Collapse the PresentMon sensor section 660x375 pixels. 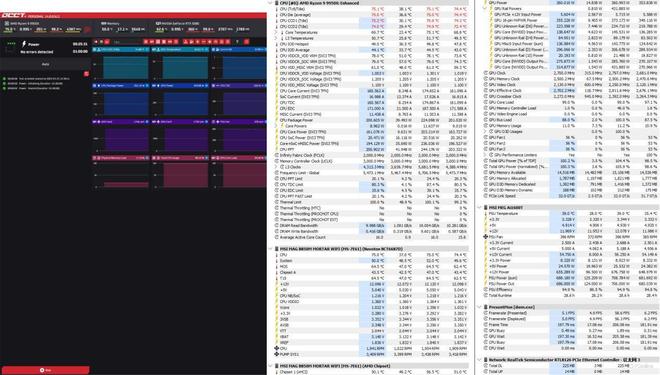[479, 307]
